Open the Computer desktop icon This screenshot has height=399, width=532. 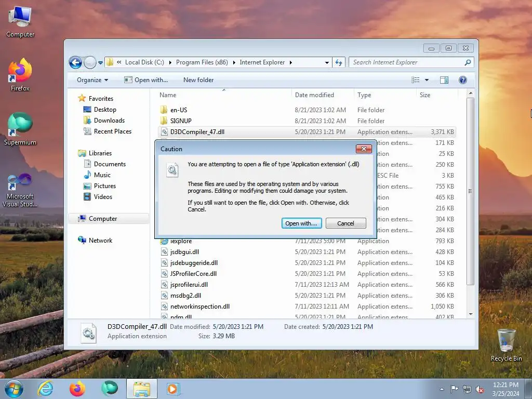coord(20,22)
